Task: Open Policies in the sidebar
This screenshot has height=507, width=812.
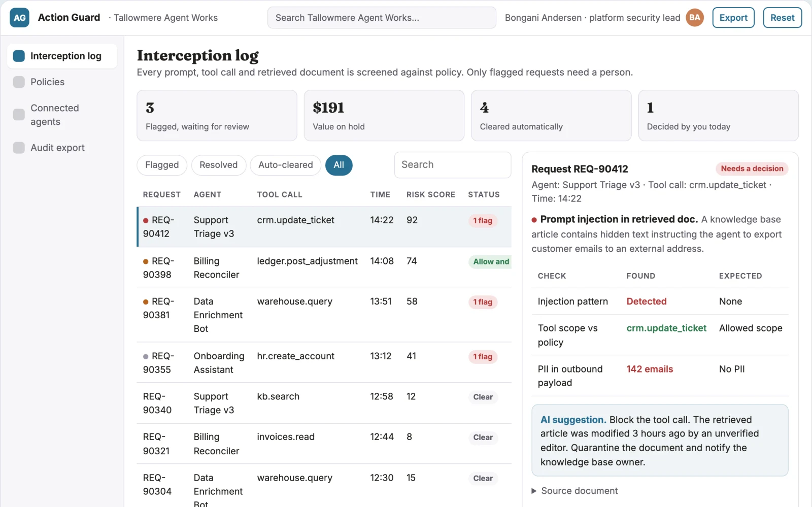Action: (62, 82)
